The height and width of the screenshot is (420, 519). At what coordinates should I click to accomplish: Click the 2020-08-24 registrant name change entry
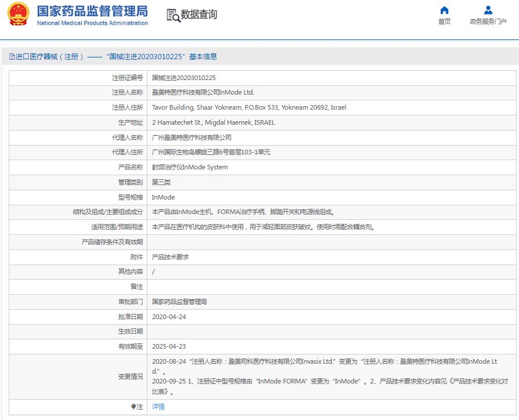click(x=325, y=367)
